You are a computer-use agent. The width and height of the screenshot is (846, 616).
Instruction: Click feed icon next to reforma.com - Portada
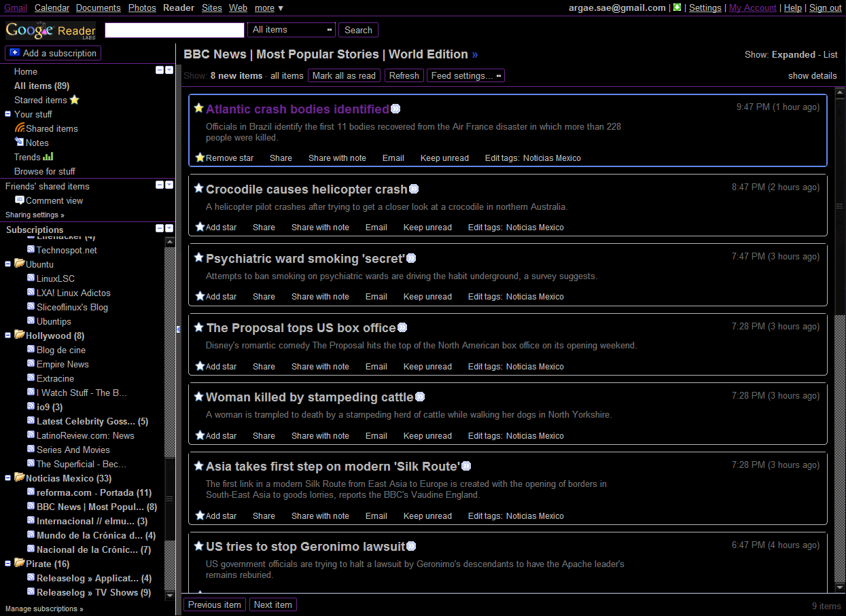tap(31, 492)
